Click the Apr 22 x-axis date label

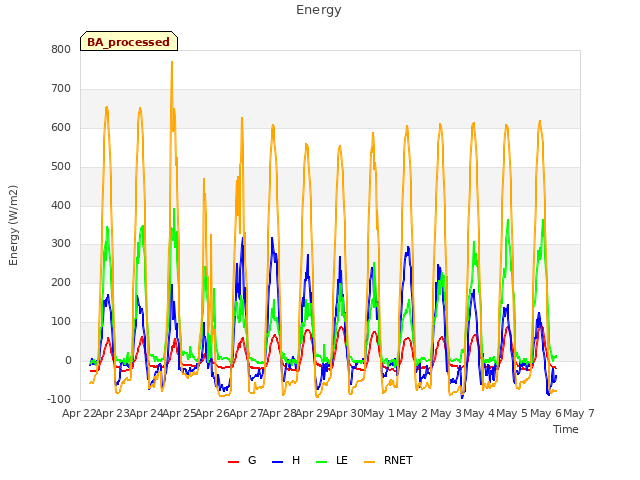coord(79,413)
